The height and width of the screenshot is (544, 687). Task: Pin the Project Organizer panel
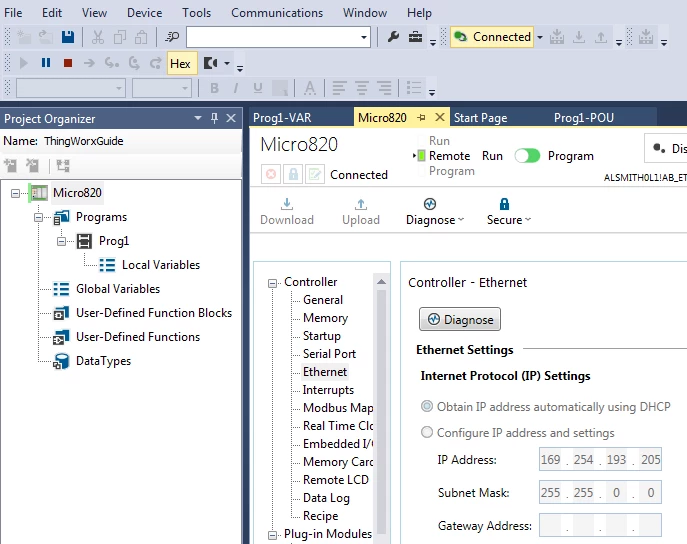point(214,118)
